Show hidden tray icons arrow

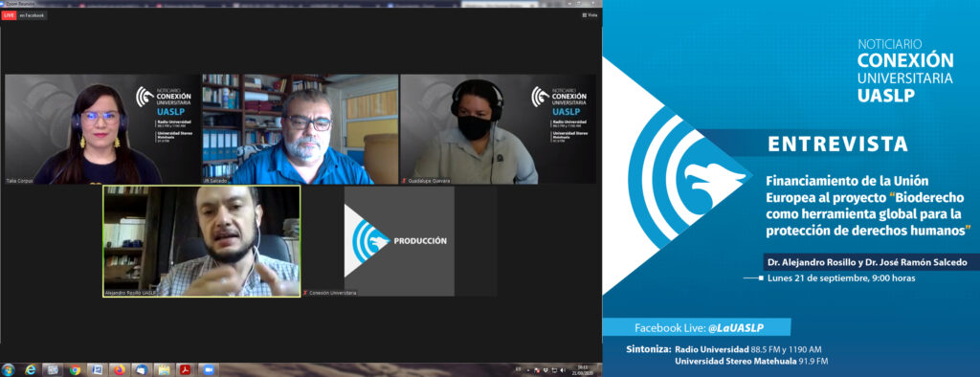coord(528,370)
